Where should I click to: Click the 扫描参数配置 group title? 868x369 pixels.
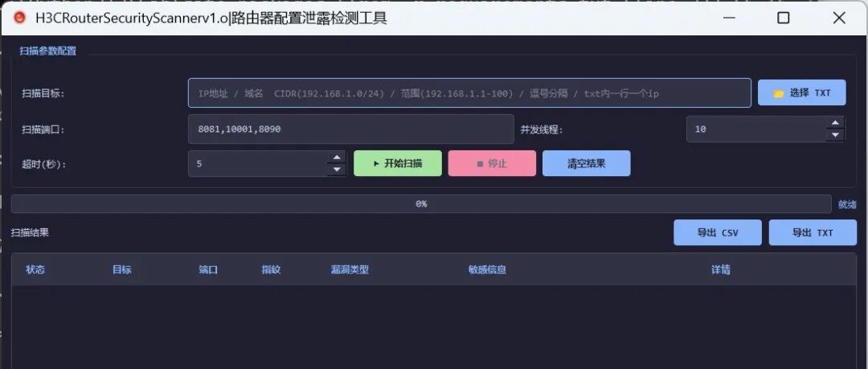[x=48, y=51]
